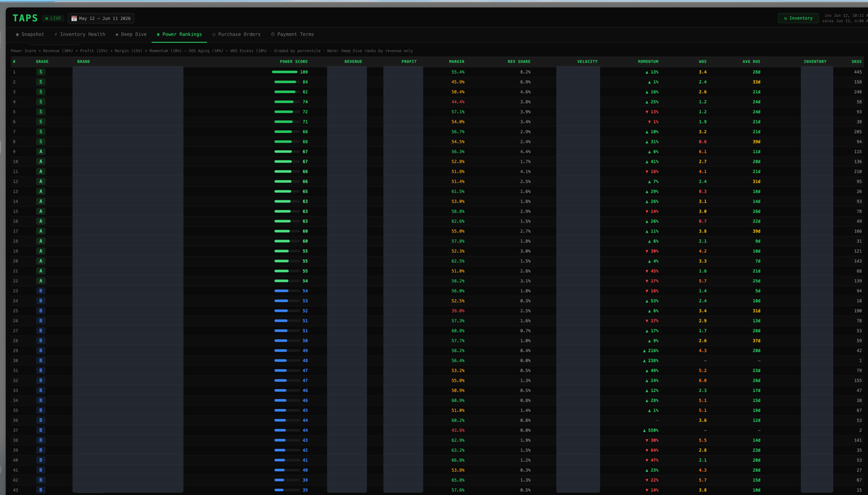Click the ▼ 45% momentum value
Screen dimensions: 868x495
pos(652,271)
